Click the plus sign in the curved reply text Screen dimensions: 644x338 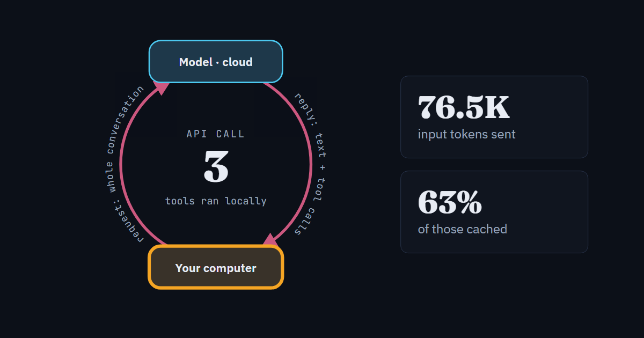322,168
